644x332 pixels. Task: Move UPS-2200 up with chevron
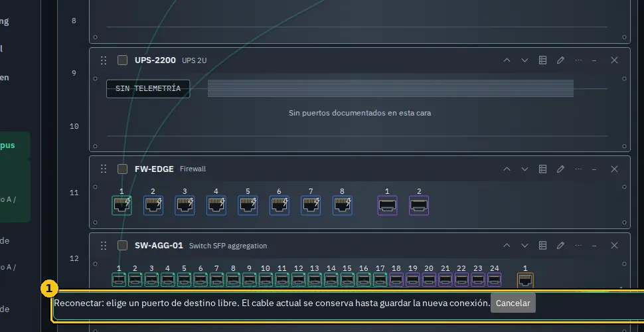(x=507, y=60)
